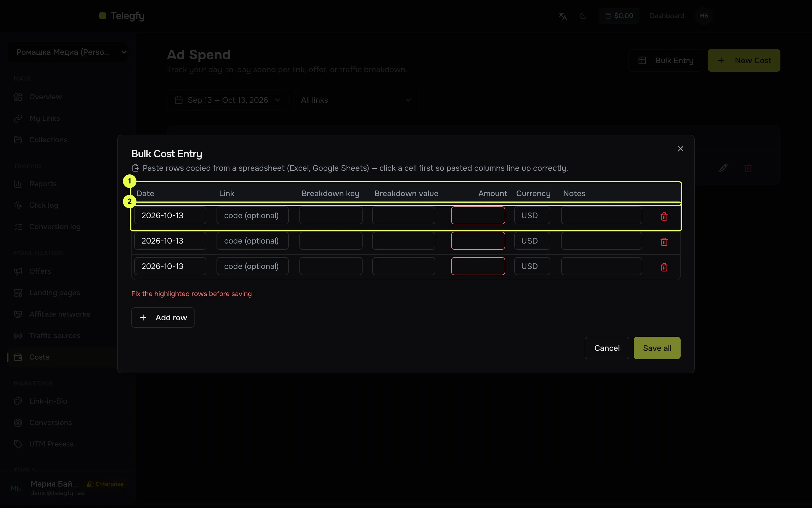Focus the Notes field in first row
Screen dimensions: 812x508
pos(601,215)
